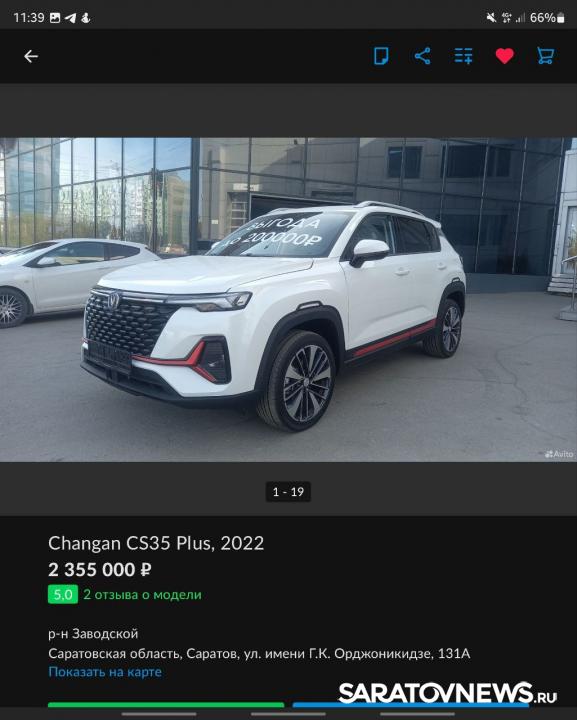Viewport: 577px width, 720px height.
Task: Tap the blue button at bottom
Action: [411, 705]
